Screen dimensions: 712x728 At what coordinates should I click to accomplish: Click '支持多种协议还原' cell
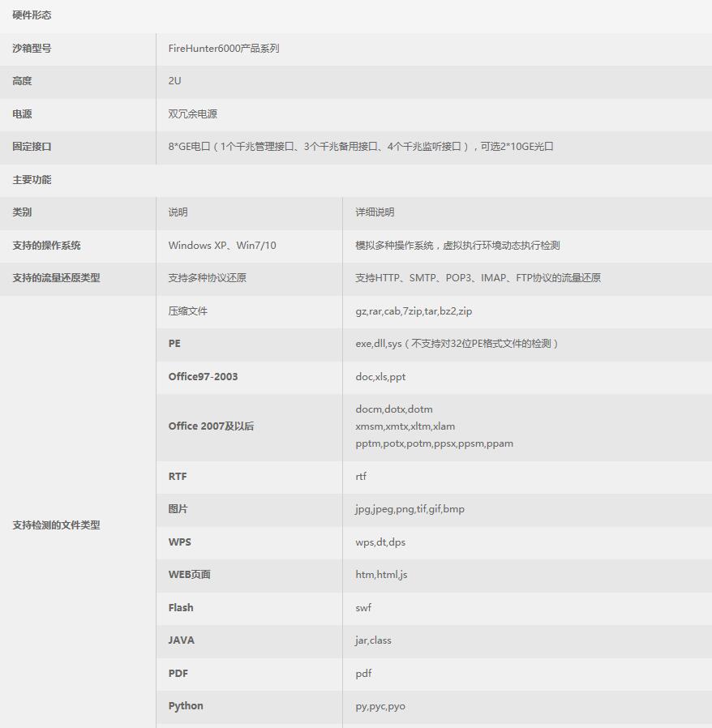(207, 277)
